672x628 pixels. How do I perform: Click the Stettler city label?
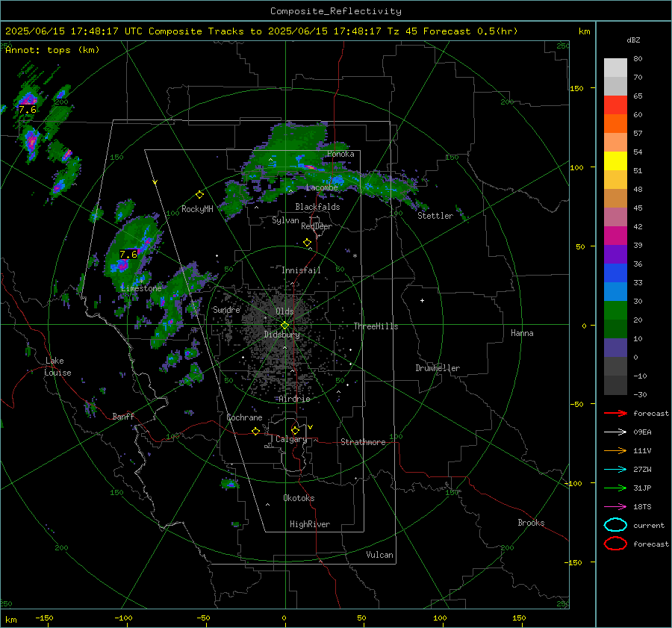pyautogui.click(x=435, y=216)
